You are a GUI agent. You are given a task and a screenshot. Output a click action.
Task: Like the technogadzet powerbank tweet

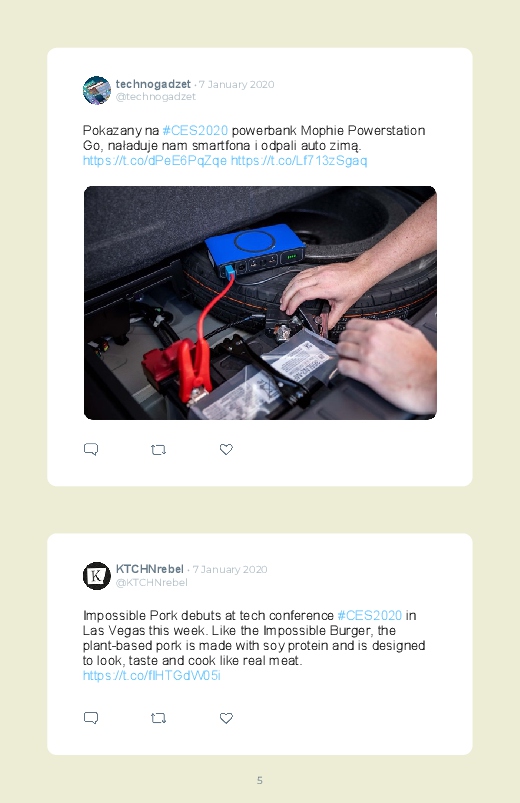(x=226, y=449)
